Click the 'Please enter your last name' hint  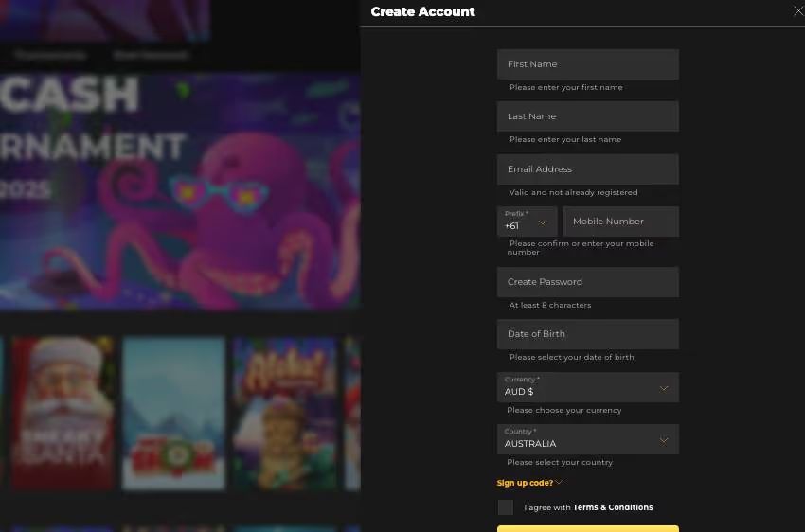pyautogui.click(x=565, y=139)
